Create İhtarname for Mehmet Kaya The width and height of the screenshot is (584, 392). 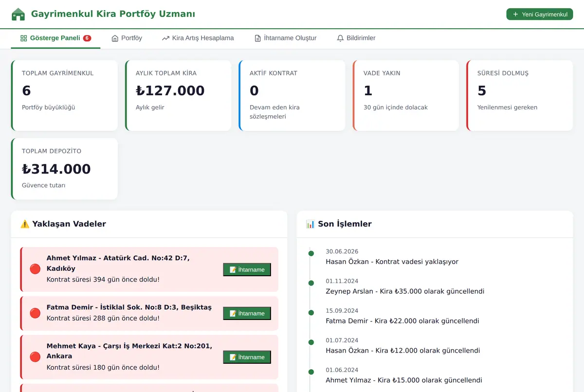[247, 357]
